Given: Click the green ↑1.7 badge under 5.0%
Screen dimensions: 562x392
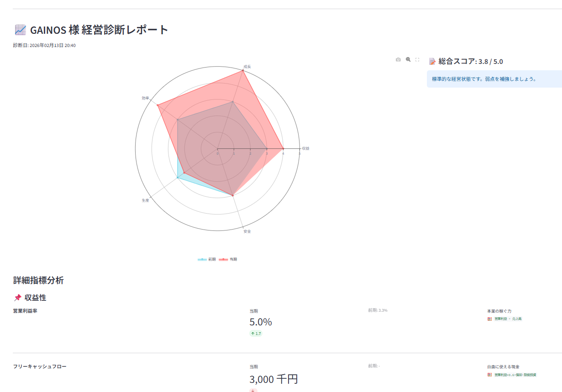Looking at the screenshot, I should click(x=255, y=334).
